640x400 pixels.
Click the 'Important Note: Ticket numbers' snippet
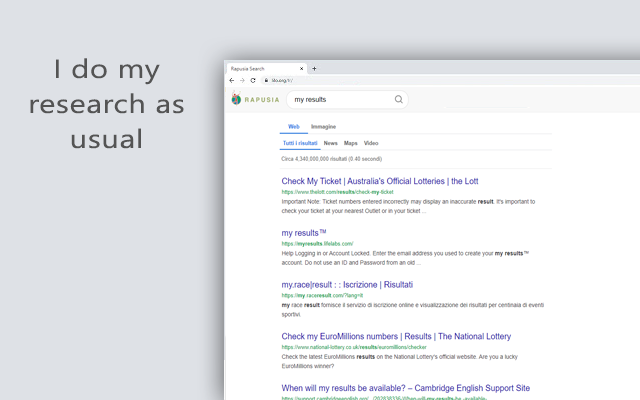(408, 207)
